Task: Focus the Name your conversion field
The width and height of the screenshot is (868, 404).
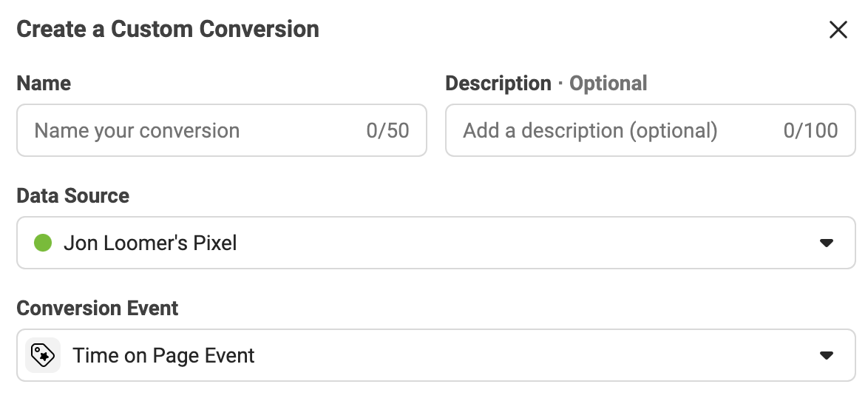Action: [x=221, y=130]
